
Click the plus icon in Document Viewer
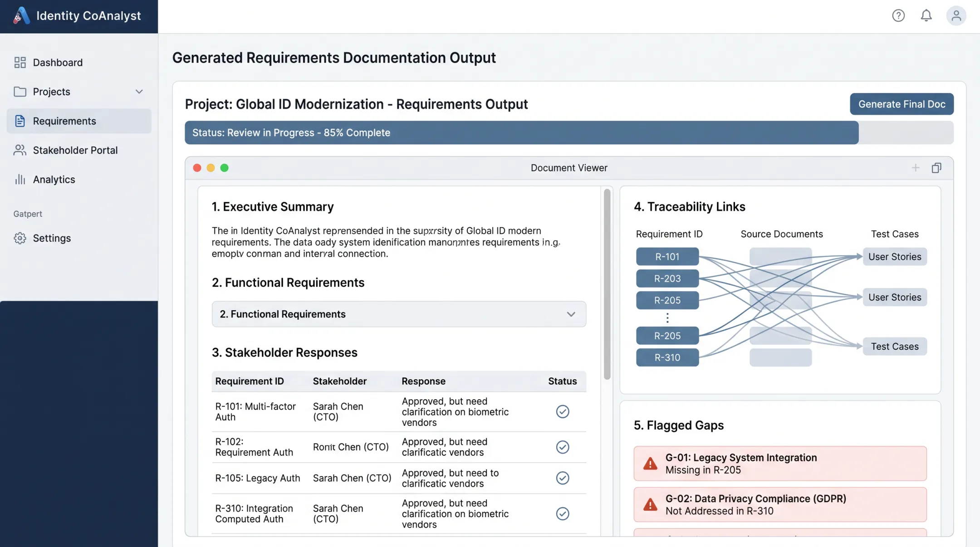coord(916,168)
